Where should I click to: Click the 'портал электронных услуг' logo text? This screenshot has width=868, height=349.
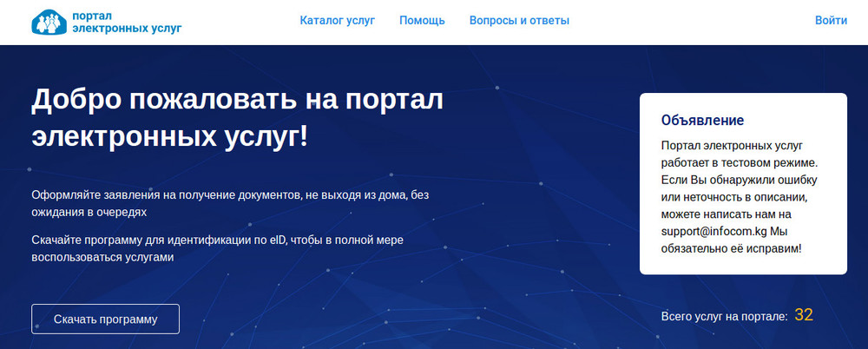point(127,22)
